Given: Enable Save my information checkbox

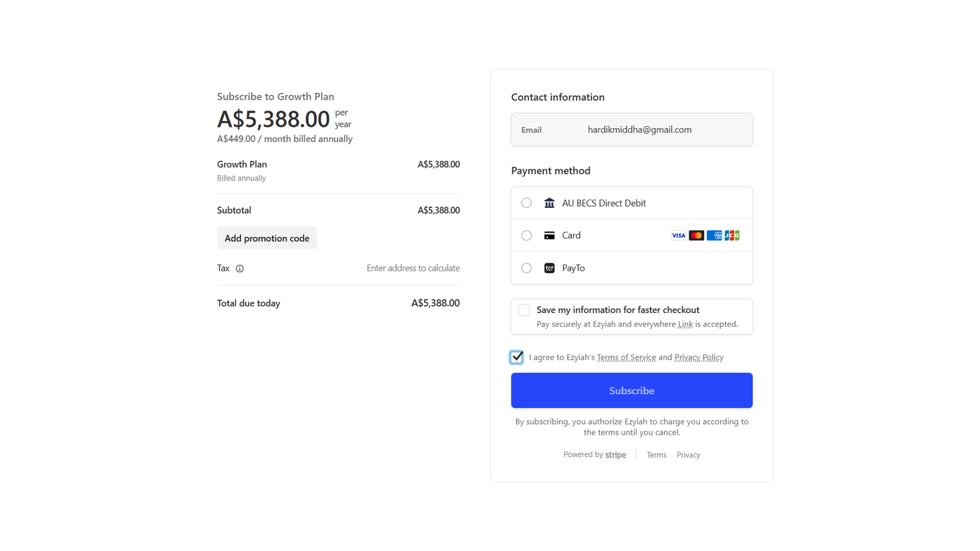Looking at the screenshot, I should [524, 310].
